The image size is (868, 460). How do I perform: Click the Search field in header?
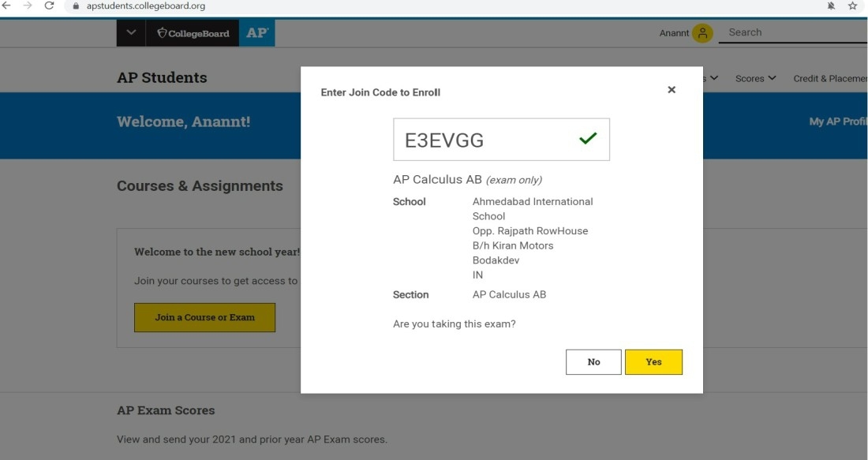pyautogui.click(x=793, y=32)
